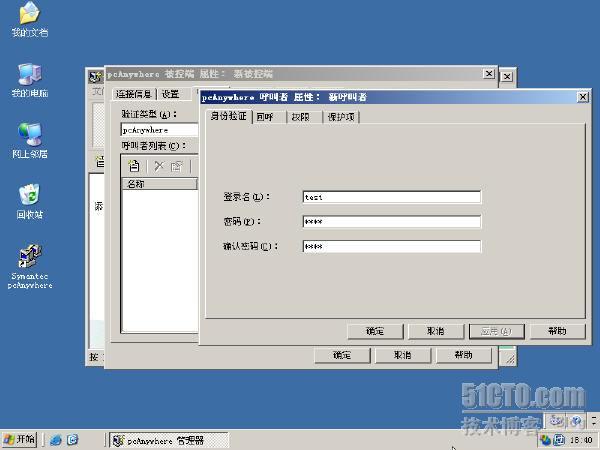Click the new caller icon in caller list toolbar
600x450 pixels.
click(x=134, y=166)
